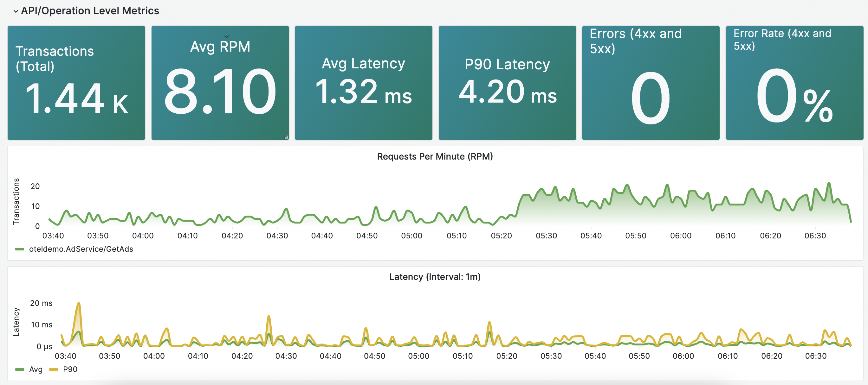Click the Requests Per Minute (RPM) panel title
Image resolution: width=868 pixels, height=385 pixels.
[x=435, y=156]
